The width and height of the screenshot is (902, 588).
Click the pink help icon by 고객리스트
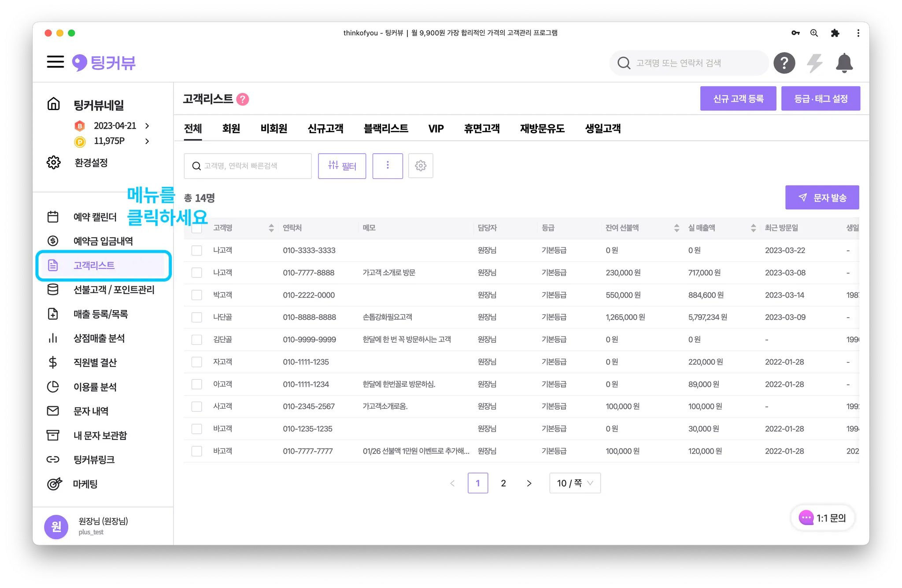tap(243, 100)
